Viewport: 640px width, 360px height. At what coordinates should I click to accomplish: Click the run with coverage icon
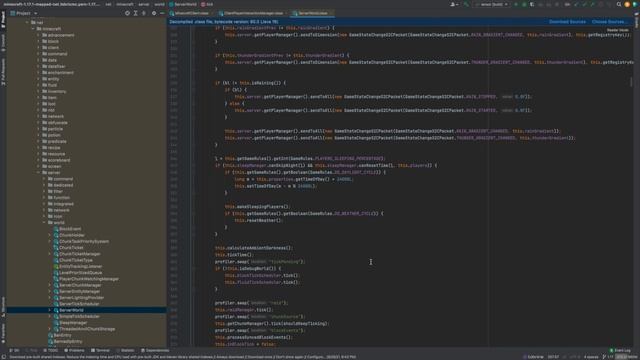pos(532,4)
